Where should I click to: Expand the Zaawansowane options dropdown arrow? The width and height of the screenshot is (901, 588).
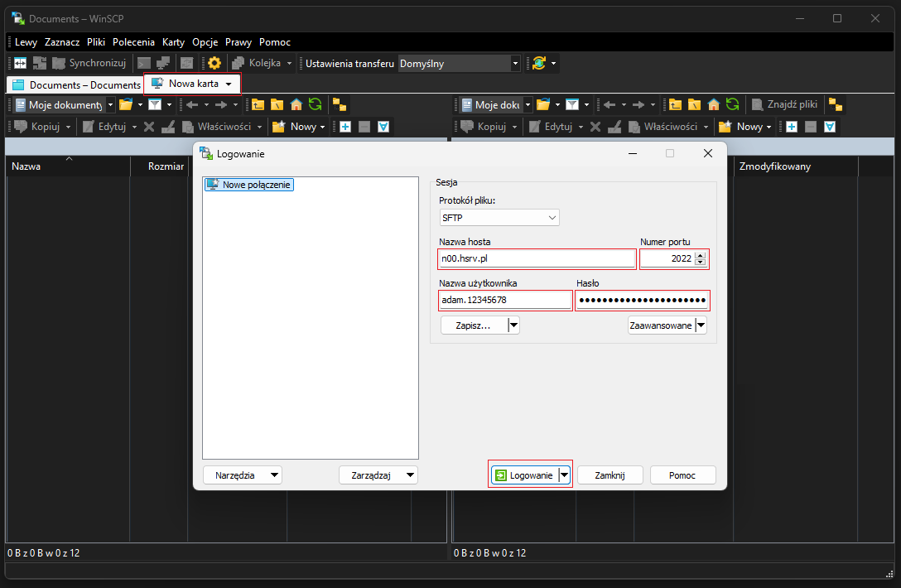(701, 325)
